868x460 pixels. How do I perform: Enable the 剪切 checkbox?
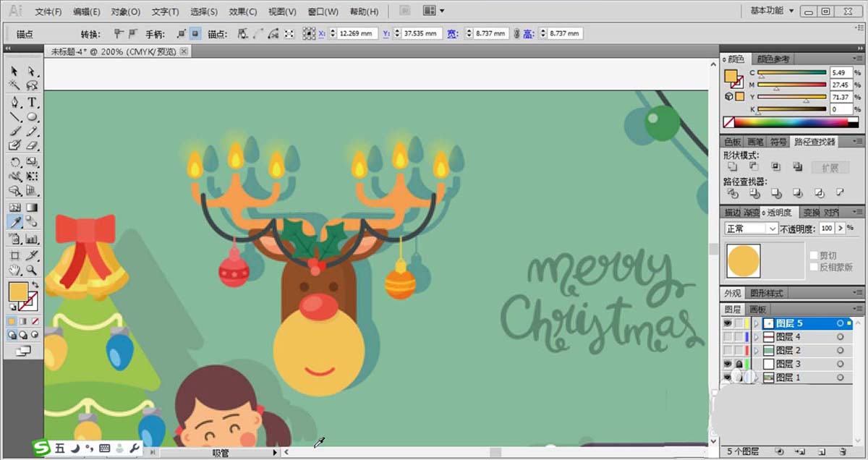(814, 255)
